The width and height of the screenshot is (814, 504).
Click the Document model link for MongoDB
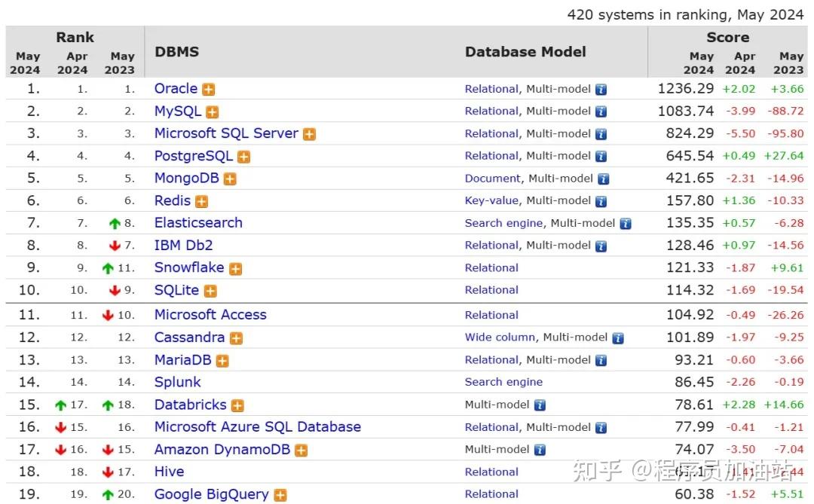(492, 179)
